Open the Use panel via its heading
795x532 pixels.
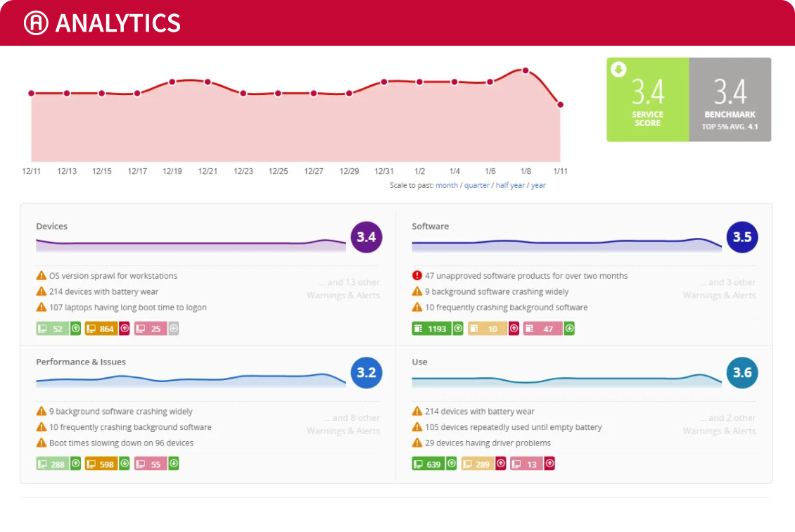419,362
